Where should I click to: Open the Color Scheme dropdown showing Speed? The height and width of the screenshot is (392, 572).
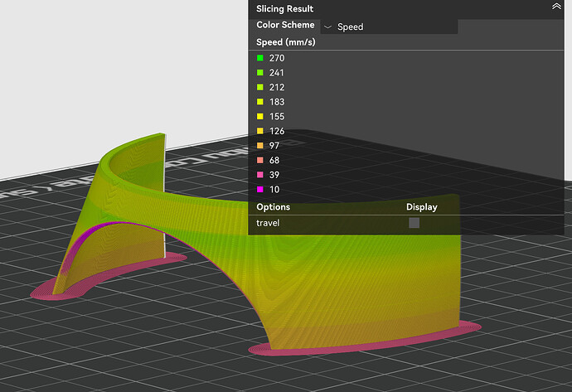[x=389, y=27]
